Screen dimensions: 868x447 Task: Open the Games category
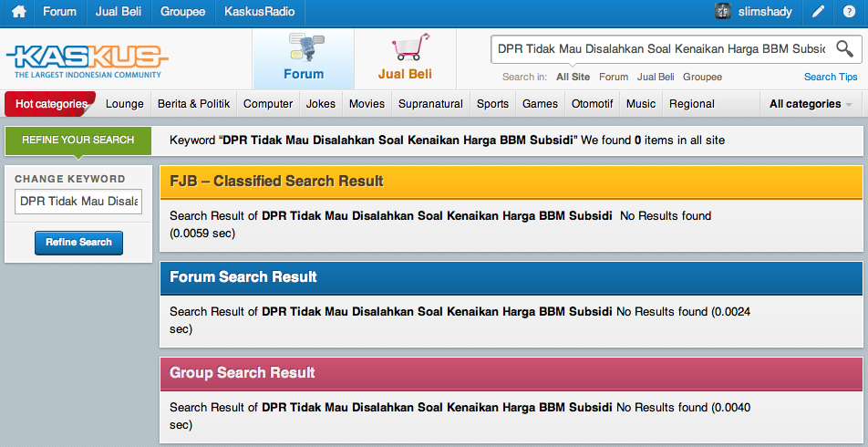541,104
